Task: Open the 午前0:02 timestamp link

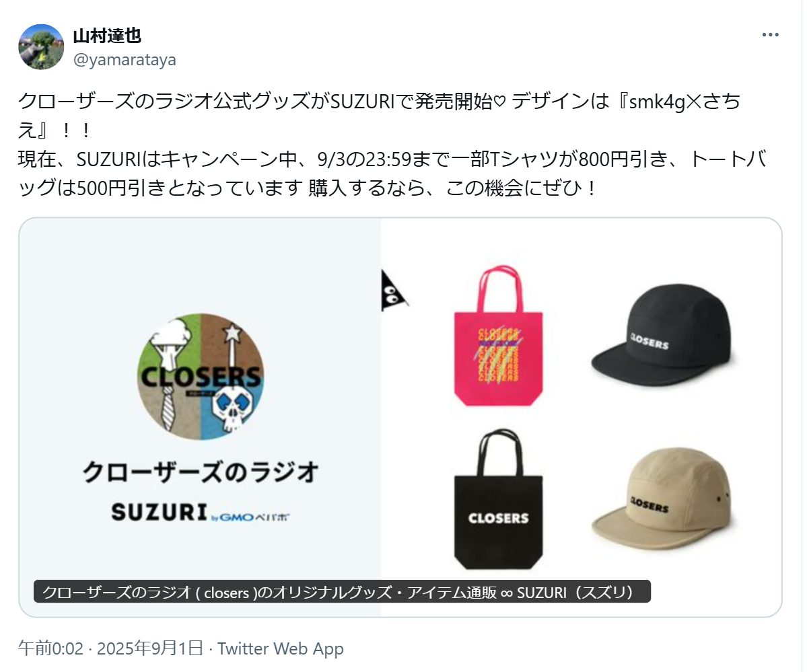Action: click(x=50, y=648)
